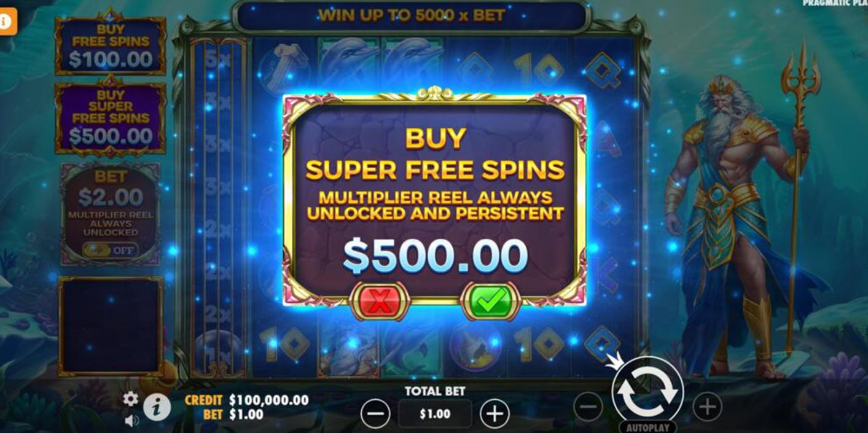
Task: Click the orange info badge in the corner
Action: point(7,20)
